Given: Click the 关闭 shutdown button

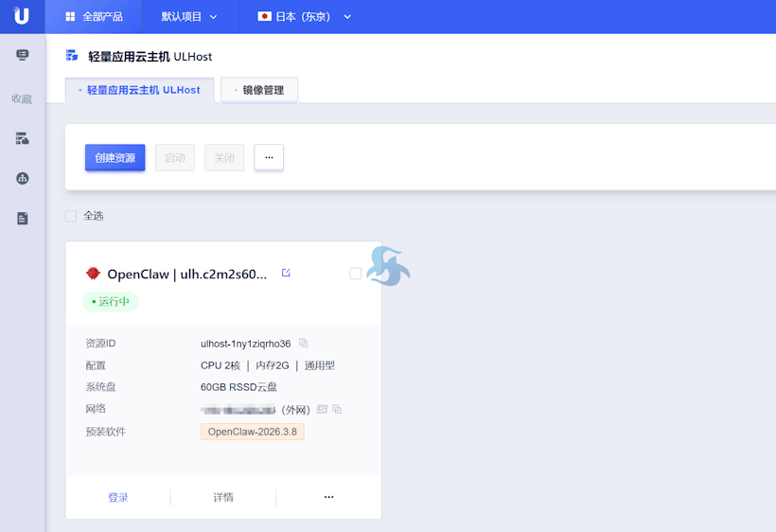Looking at the screenshot, I should 224,158.
